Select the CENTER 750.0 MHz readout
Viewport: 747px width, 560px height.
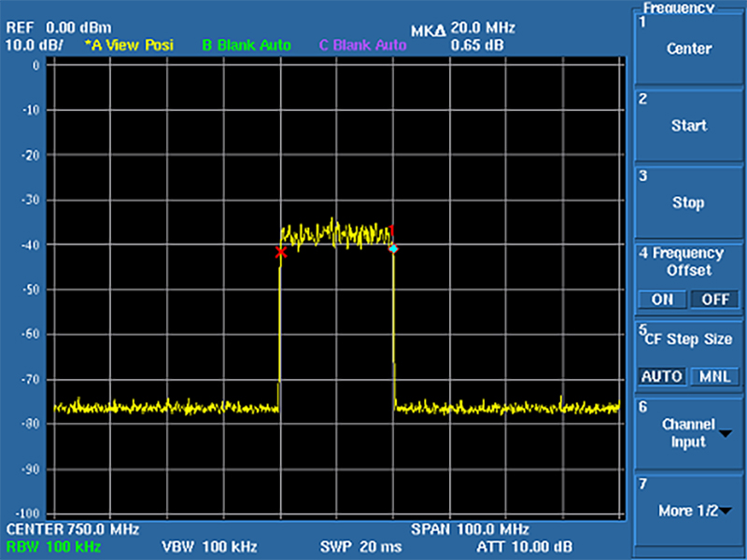click(73, 529)
